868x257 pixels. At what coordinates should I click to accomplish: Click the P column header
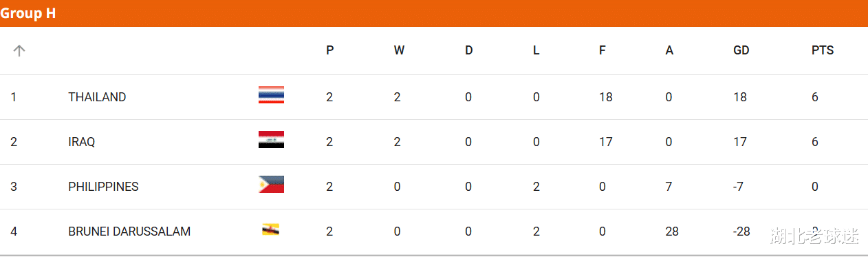coord(330,50)
